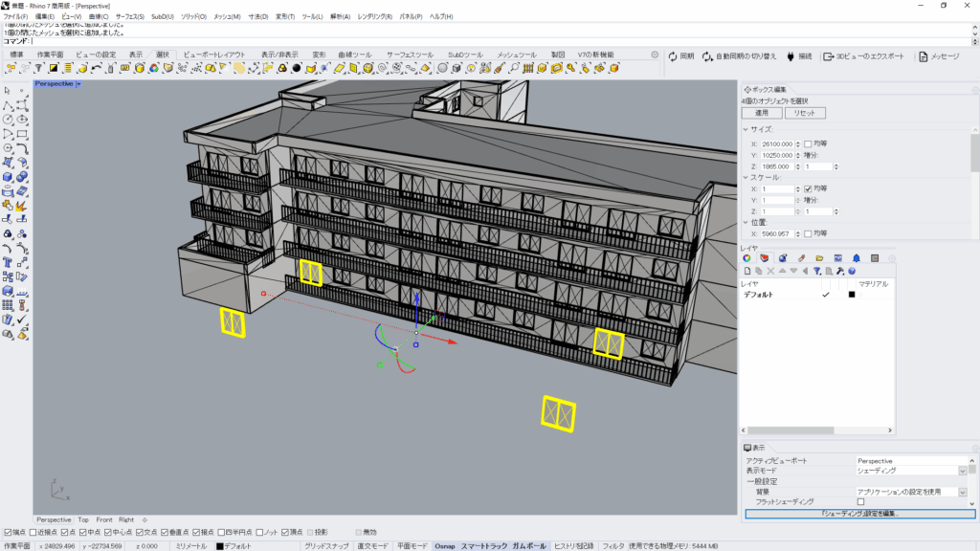Click the 自動同期の切り替え icon
Screen dimensions: 980x551
coord(707,56)
